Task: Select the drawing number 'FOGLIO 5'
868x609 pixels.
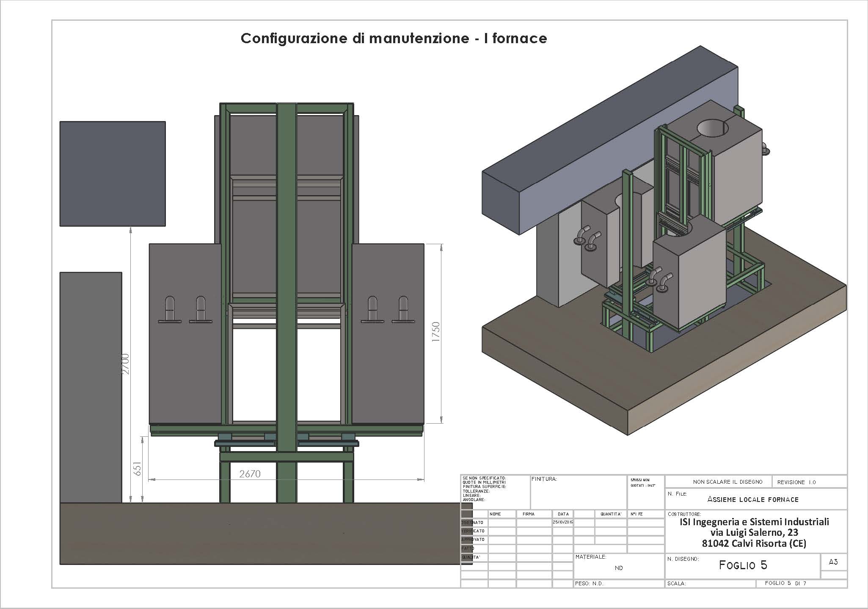Action: coord(743,565)
